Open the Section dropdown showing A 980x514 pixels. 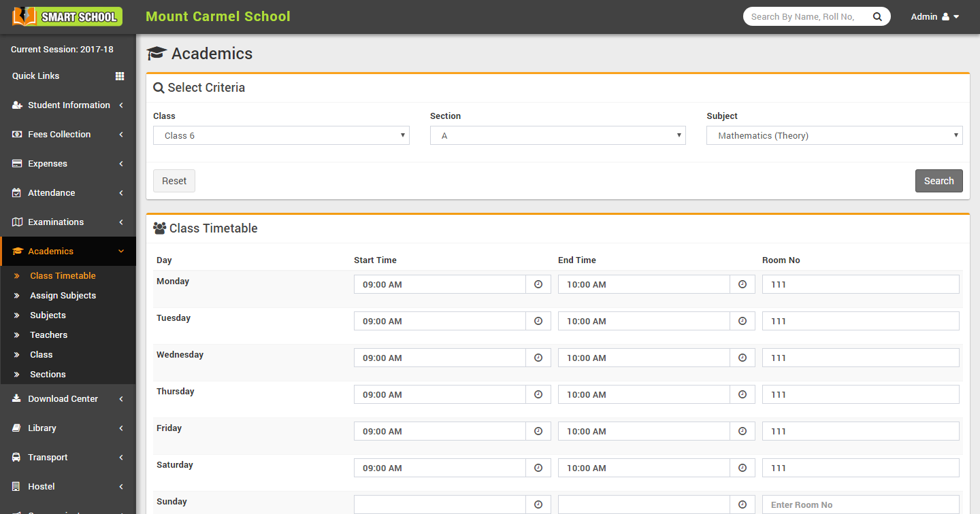coord(557,135)
